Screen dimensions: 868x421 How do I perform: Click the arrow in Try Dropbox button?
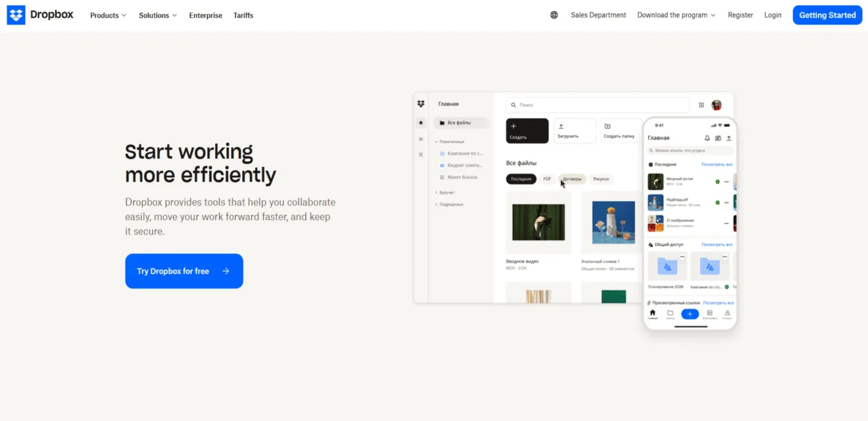pyautogui.click(x=226, y=271)
